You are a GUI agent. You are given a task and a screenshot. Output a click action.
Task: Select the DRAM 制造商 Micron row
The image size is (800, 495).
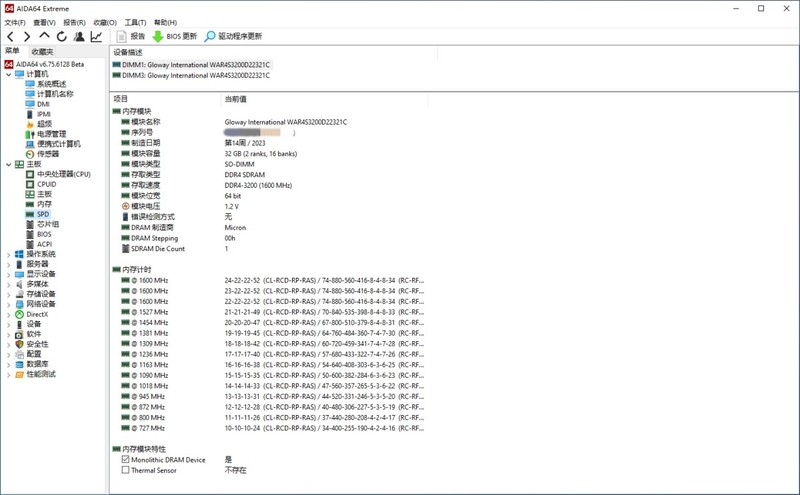click(184, 228)
